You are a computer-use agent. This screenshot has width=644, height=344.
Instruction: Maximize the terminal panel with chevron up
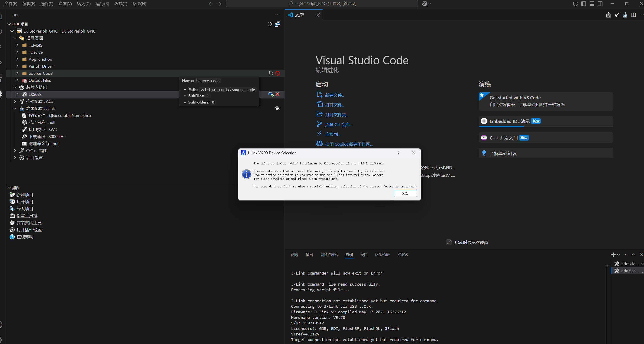click(x=634, y=255)
